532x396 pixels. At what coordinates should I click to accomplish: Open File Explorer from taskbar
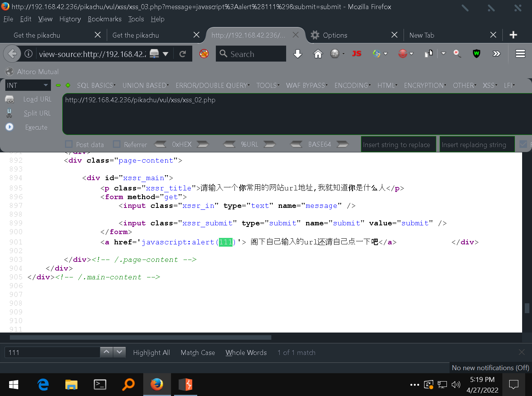click(x=71, y=385)
